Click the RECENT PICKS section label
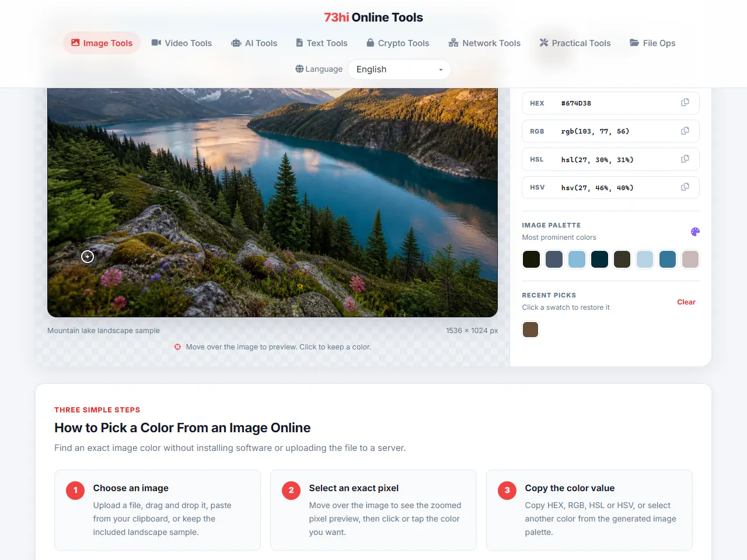Screen dimensions: 747x560 549,295
